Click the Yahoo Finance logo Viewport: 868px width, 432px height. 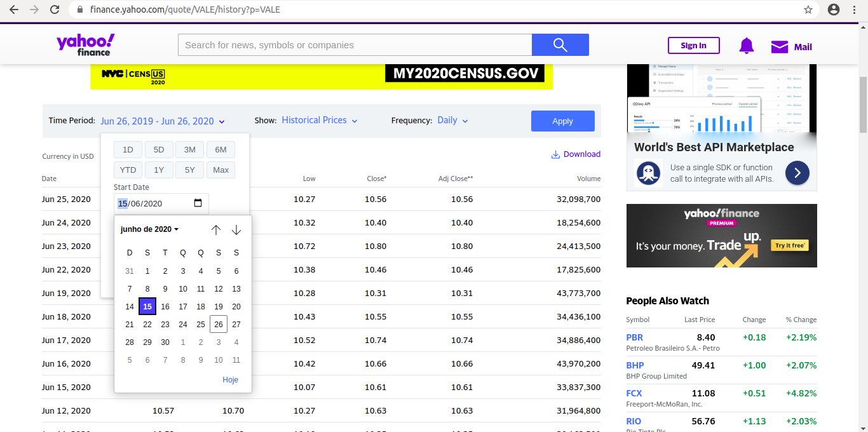pos(86,44)
